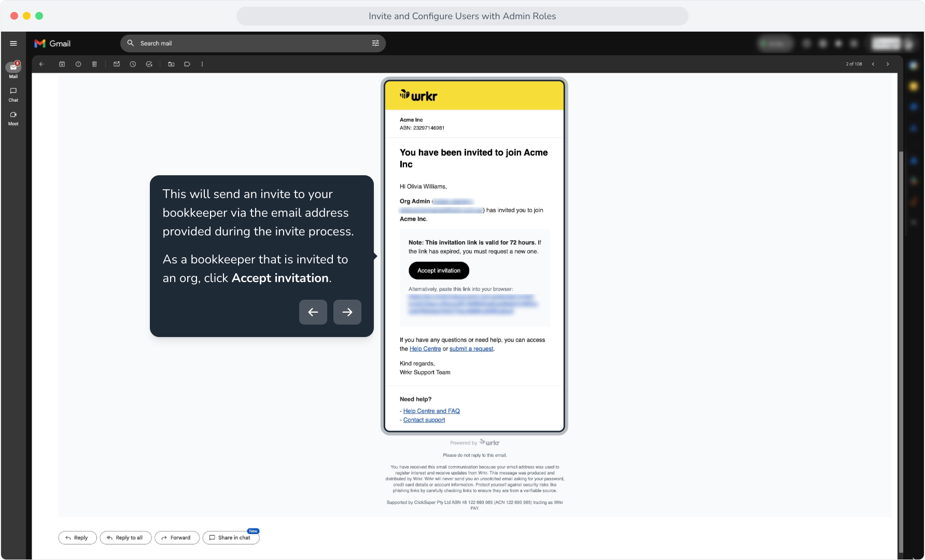Switch to the Chat section

[x=13, y=95]
